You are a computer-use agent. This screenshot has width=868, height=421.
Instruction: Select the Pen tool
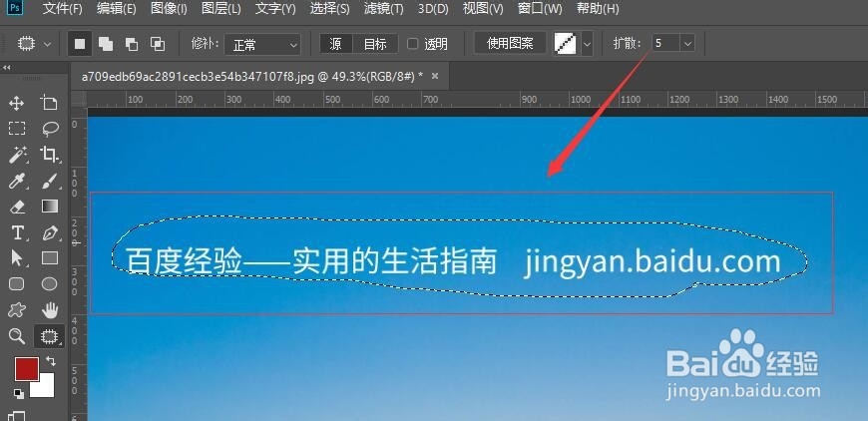tap(50, 232)
